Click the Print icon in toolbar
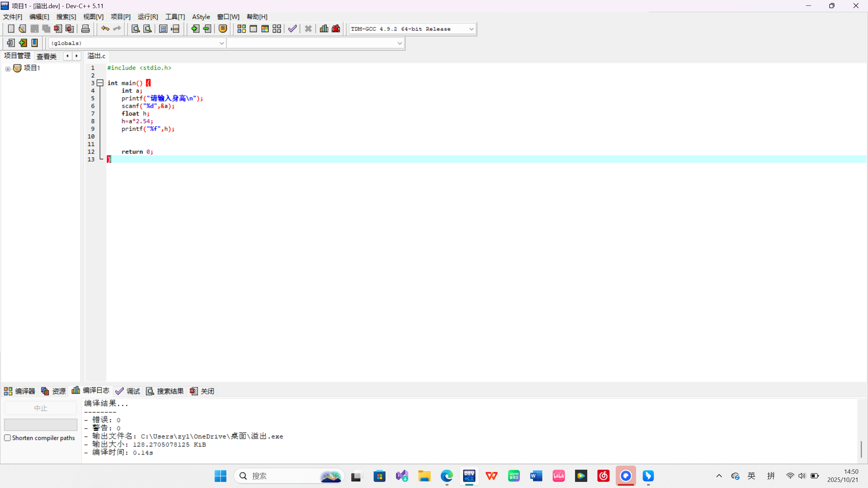Screen dimensions: 868x488 85,29
